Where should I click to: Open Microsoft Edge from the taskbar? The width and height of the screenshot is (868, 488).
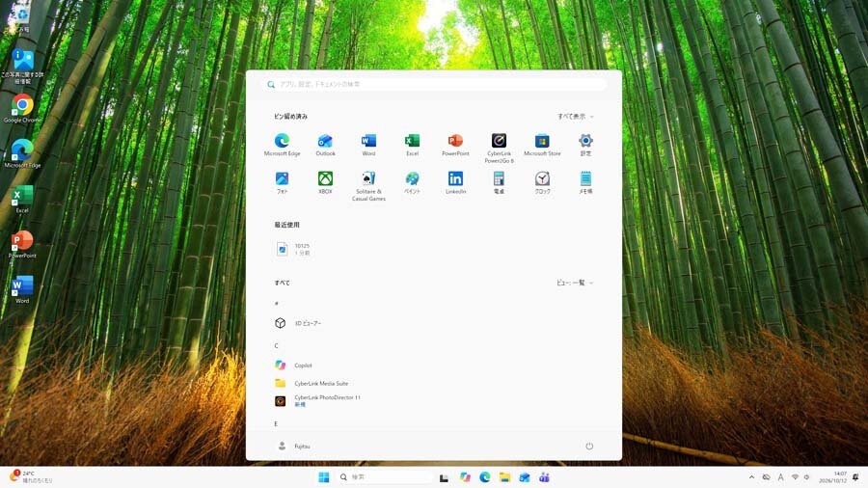485,477
